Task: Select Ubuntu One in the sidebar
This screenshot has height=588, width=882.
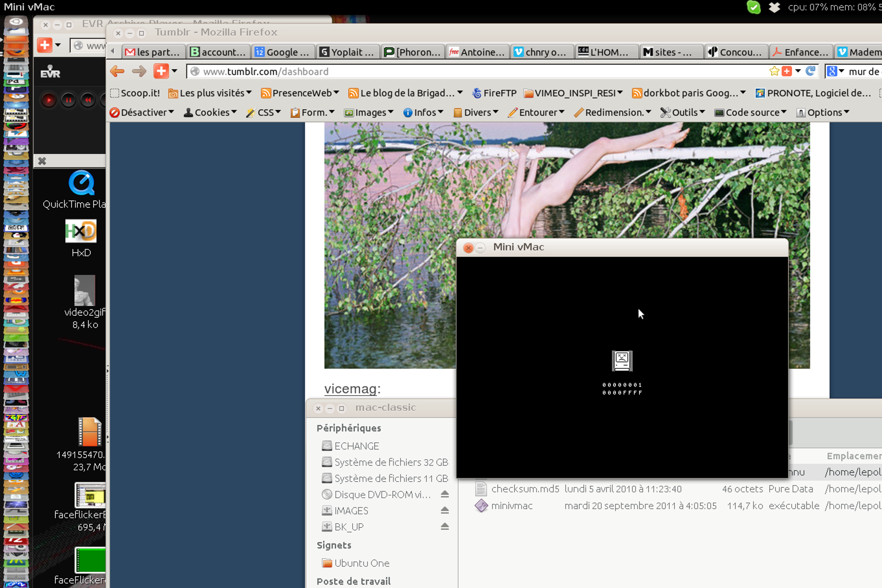Action: tap(361, 563)
